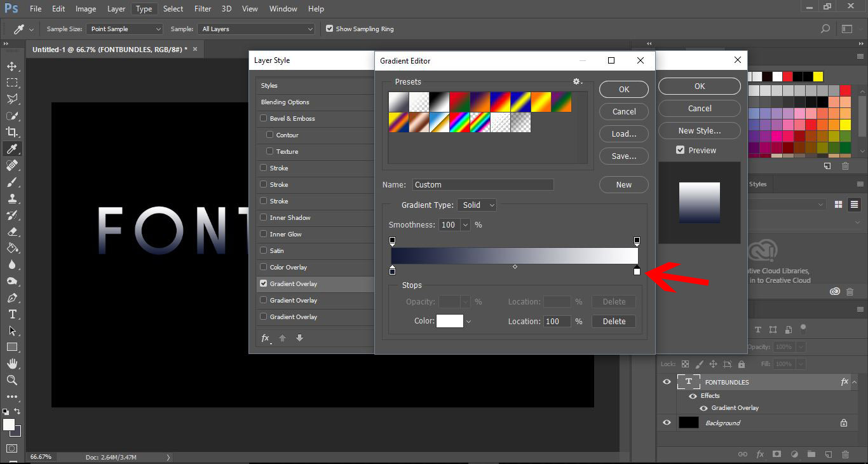Click the New gradient button
This screenshot has width=868, height=464.
(624, 185)
